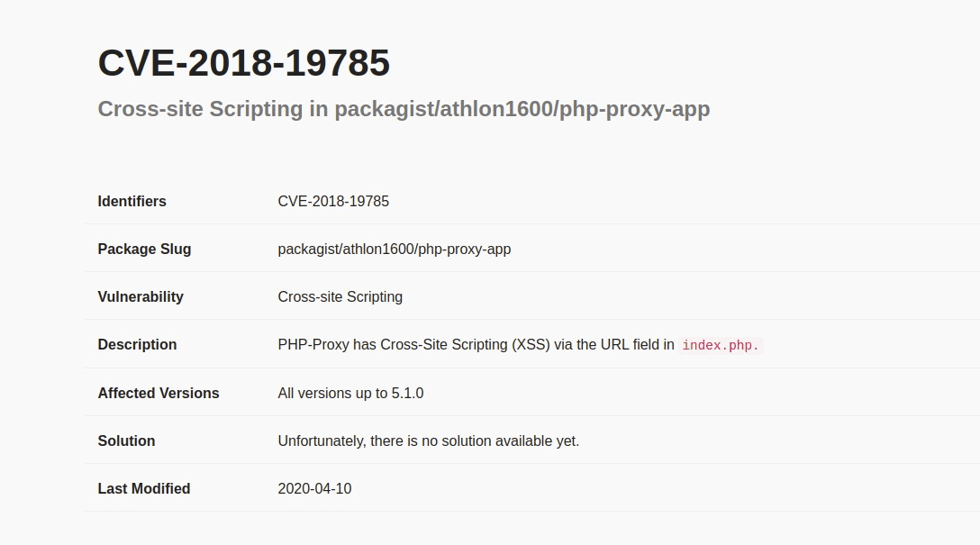
Task: Click the index.php code snippet
Action: click(x=721, y=345)
